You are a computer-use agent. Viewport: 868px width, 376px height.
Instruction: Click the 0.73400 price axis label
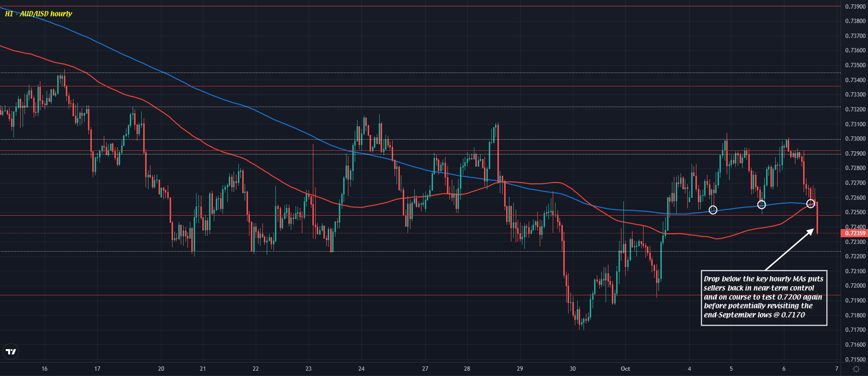tap(856, 80)
